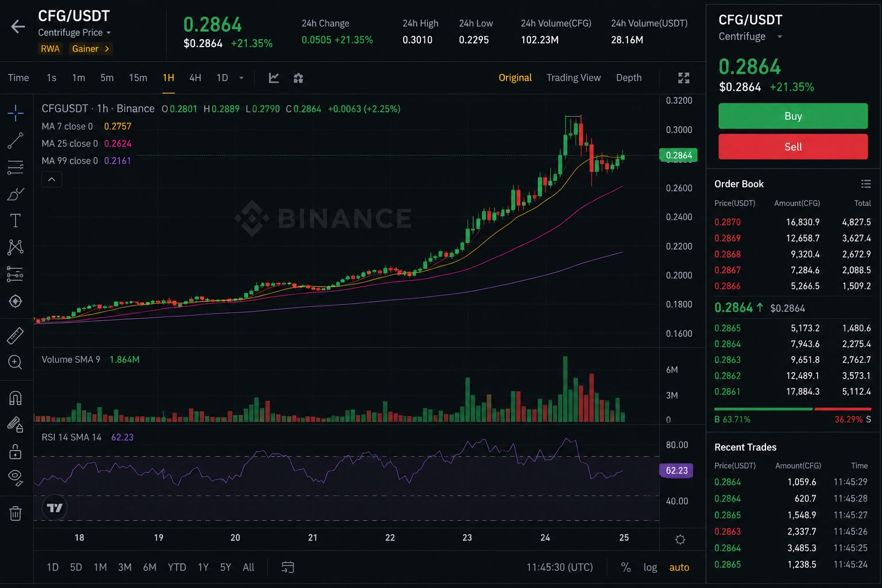The width and height of the screenshot is (882, 588).
Task: Open the Gainer tag link
Action: pyautogui.click(x=91, y=49)
